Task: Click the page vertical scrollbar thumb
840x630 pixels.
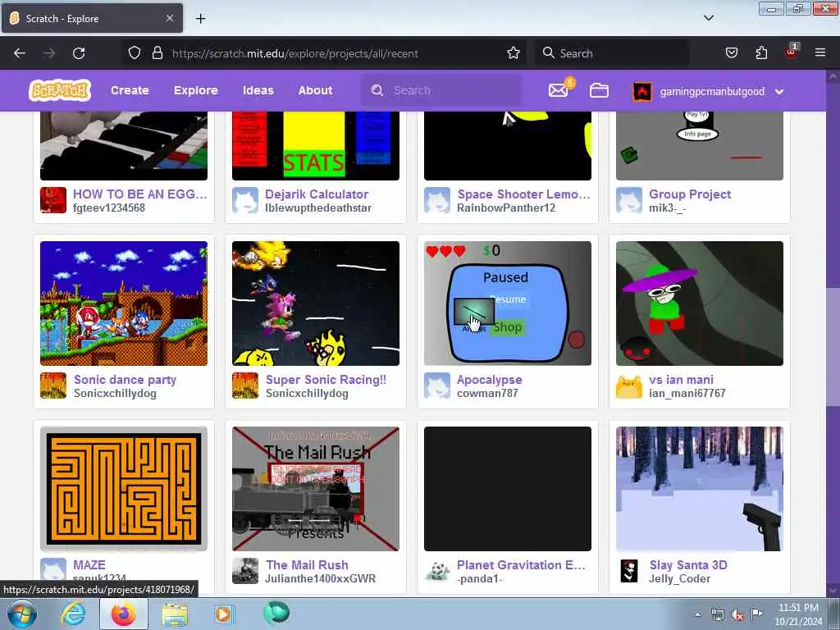Action: pyautogui.click(x=833, y=347)
